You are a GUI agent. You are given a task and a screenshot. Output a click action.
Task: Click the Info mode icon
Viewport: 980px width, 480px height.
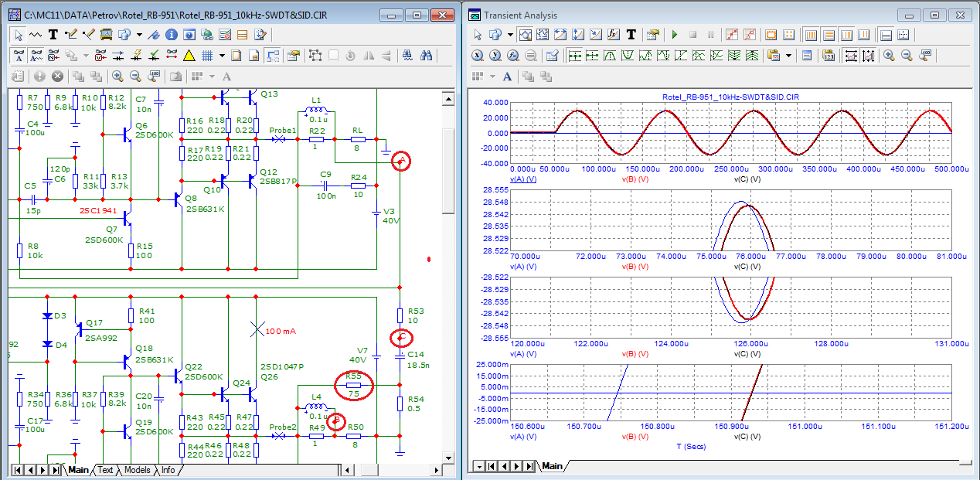point(172,34)
